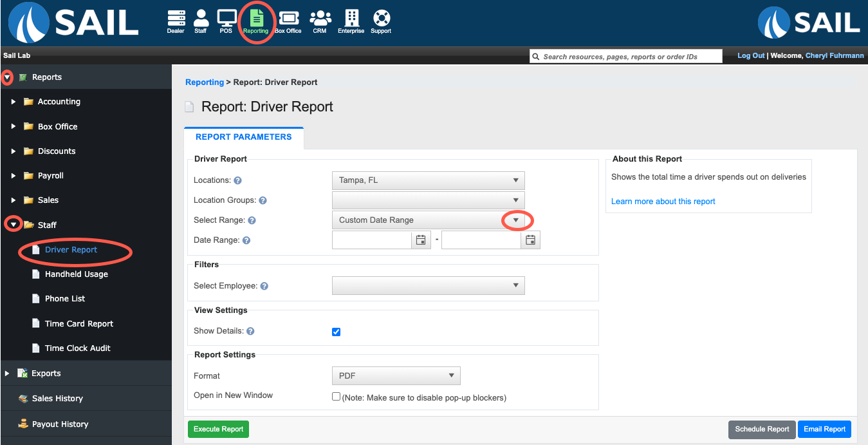Viewport: 868px width, 445px height.
Task: Open Learn more about this report link
Action: pyautogui.click(x=663, y=202)
